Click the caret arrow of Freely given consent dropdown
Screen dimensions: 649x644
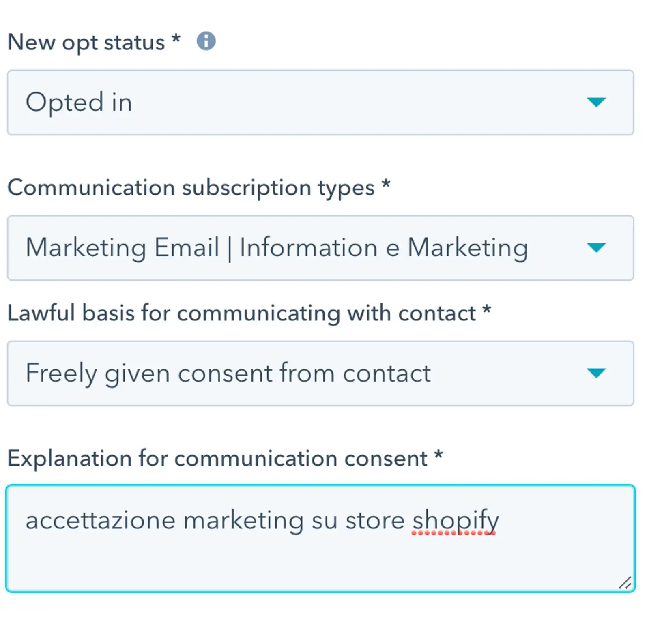596,373
